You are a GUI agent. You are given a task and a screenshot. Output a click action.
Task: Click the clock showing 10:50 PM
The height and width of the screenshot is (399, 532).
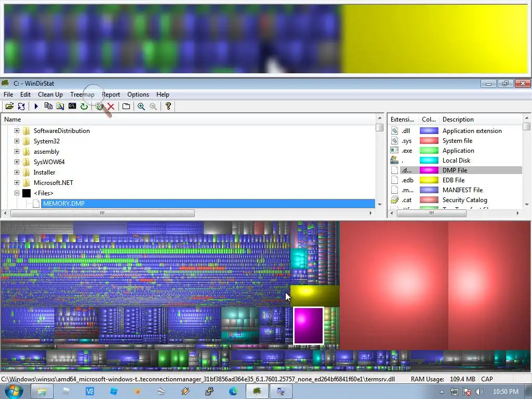(x=506, y=392)
